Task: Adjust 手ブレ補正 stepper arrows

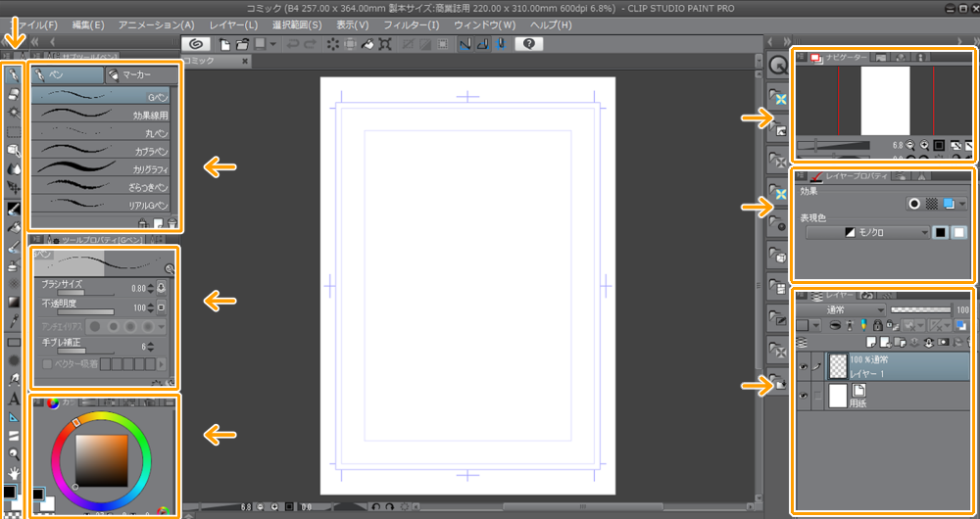Action: 150,347
